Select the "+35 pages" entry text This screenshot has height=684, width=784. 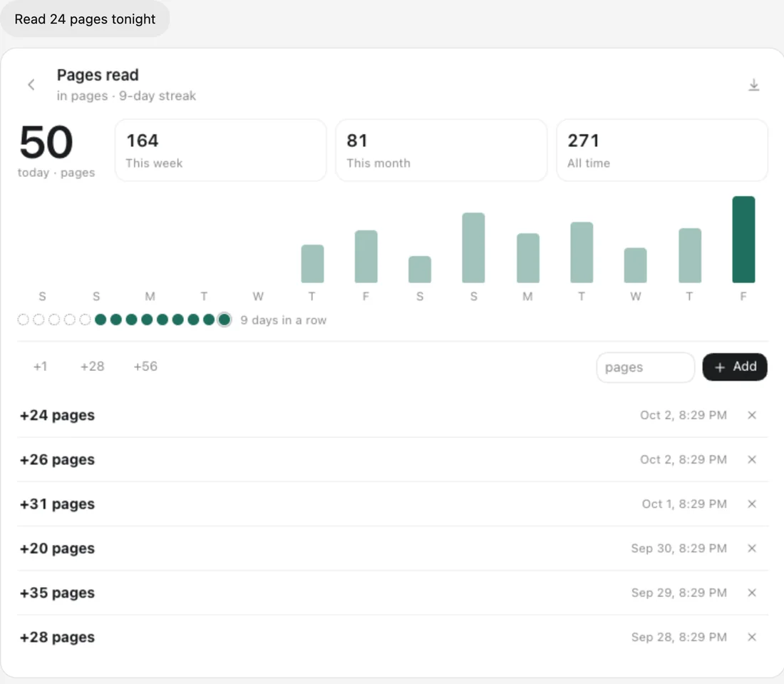[57, 593]
